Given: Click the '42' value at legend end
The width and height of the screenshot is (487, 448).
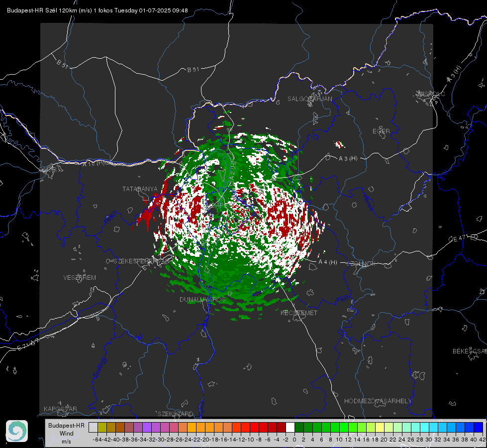Looking at the screenshot, I should [482, 440].
